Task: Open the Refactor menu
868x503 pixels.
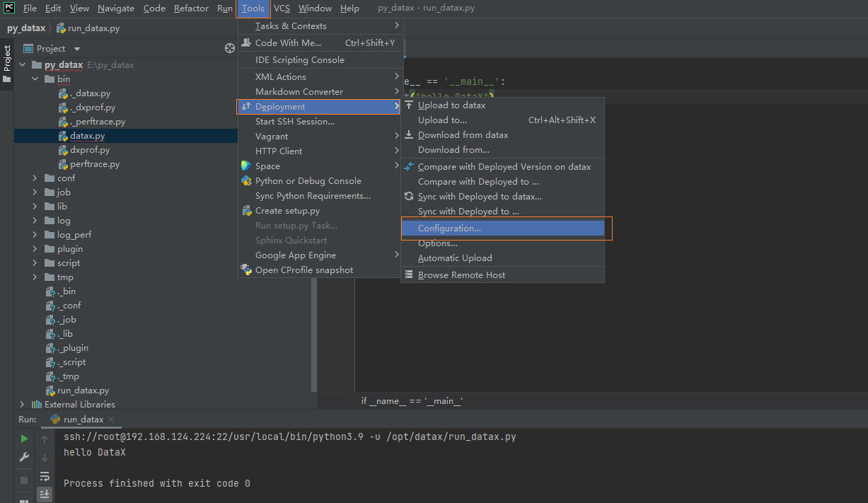Action: [191, 8]
